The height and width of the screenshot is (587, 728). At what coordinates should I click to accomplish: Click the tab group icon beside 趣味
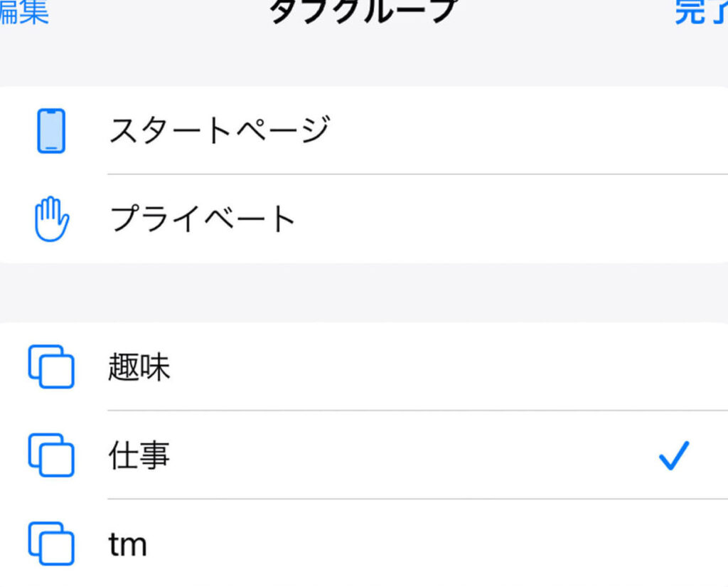(51, 367)
